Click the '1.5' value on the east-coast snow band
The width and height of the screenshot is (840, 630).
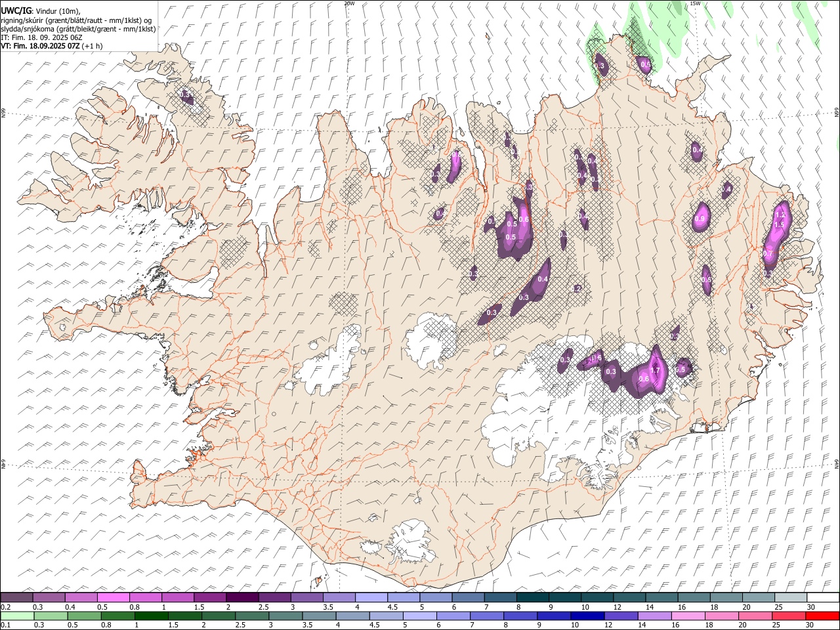tap(779, 225)
